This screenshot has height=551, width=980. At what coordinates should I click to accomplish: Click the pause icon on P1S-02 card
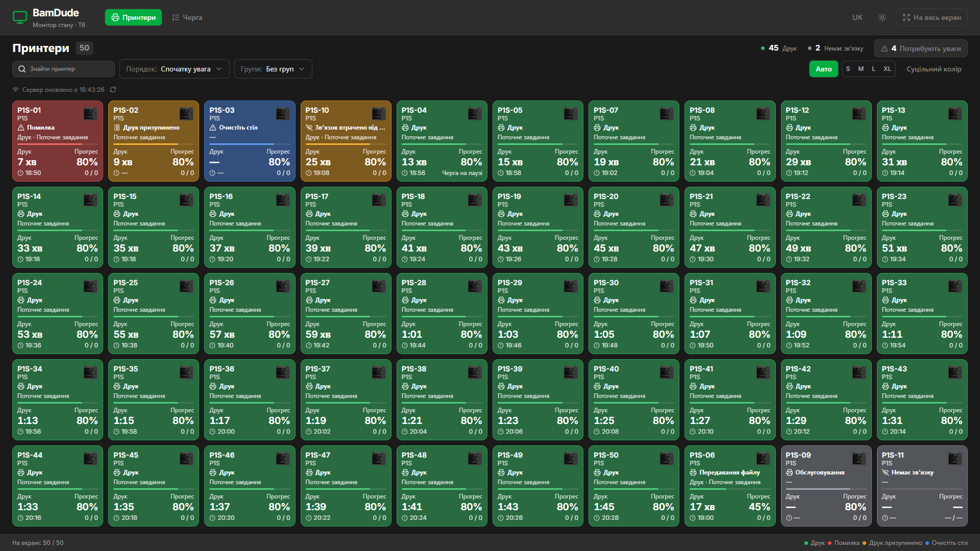(117, 128)
